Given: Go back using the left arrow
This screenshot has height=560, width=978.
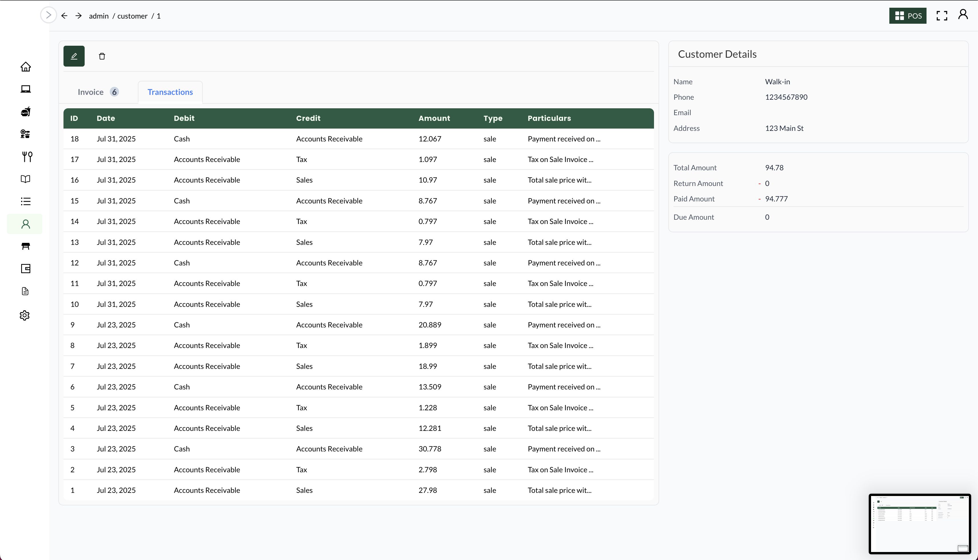Looking at the screenshot, I should point(64,16).
